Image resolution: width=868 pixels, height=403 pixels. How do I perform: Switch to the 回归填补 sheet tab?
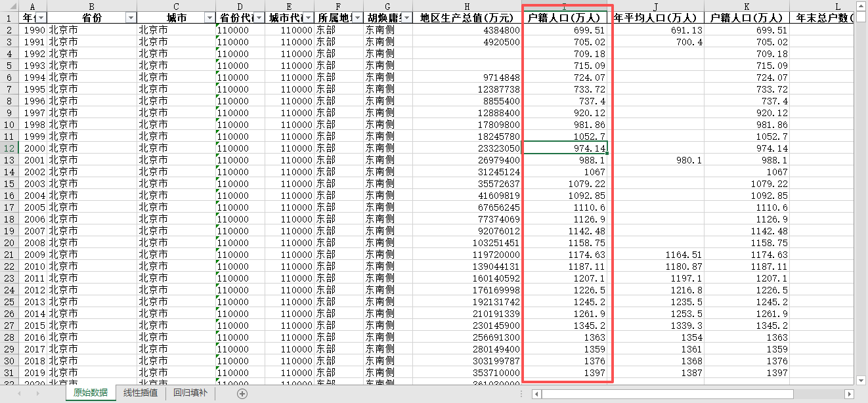click(190, 394)
